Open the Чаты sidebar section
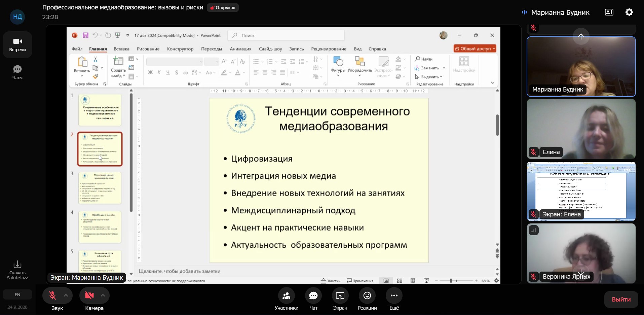The height and width of the screenshot is (315, 644). click(x=17, y=72)
